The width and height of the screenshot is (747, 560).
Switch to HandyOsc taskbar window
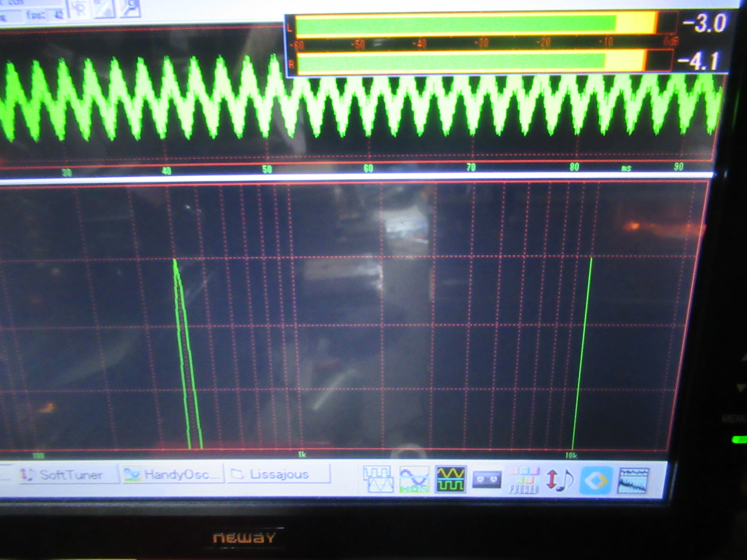(173, 474)
